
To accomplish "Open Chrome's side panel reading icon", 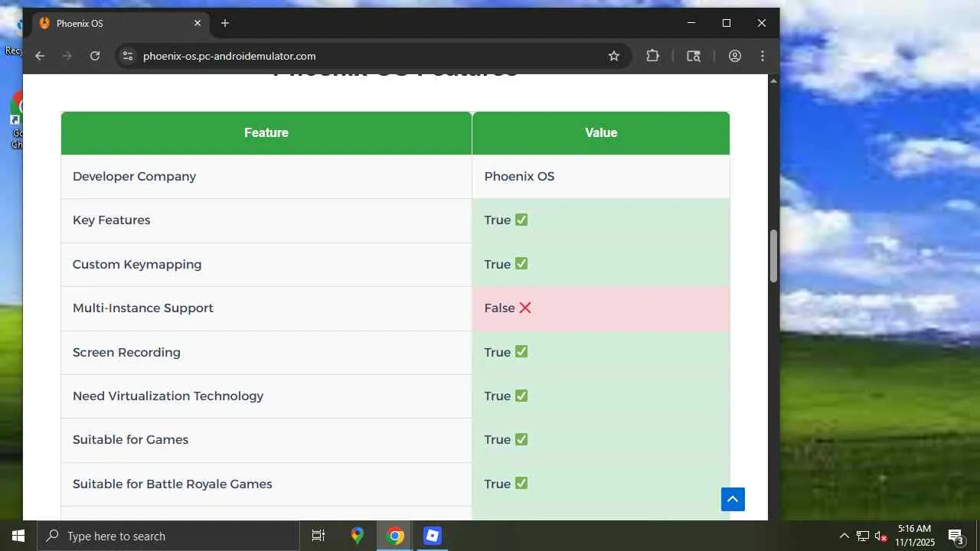I will (x=694, y=56).
